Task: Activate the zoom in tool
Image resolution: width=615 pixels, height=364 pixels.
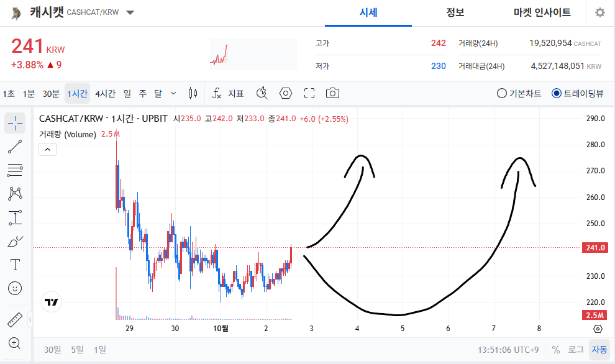Action: pos(15,344)
